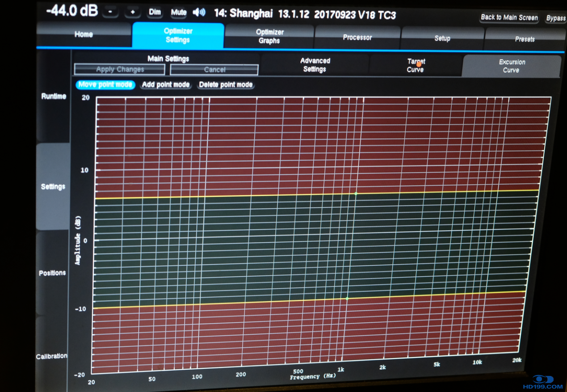Toggle Bypass in top right corner
The height and width of the screenshot is (392, 567).
(555, 18)
